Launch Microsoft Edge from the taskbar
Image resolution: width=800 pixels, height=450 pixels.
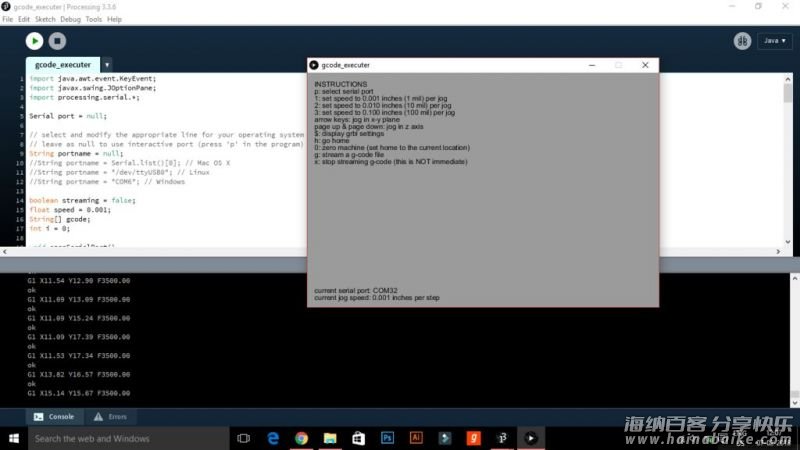[272, 438]
